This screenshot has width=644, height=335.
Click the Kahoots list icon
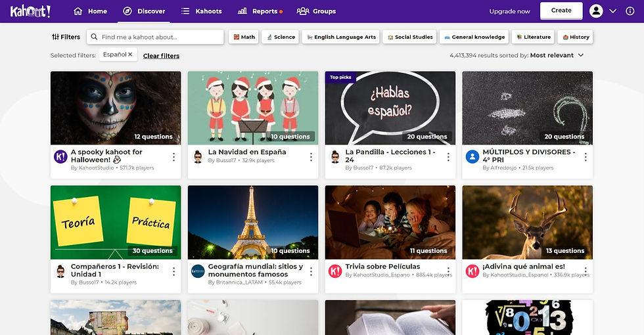point(185,11)
